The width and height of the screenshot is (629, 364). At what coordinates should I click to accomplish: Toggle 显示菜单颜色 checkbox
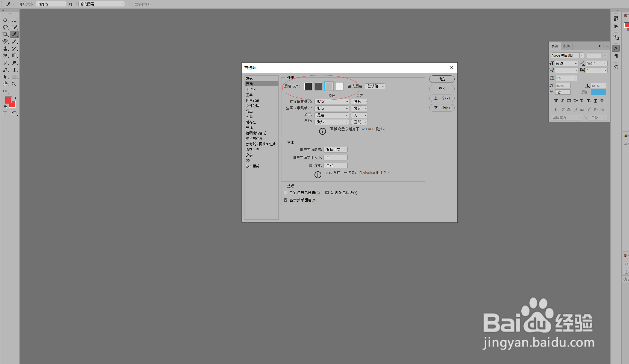click(286, 200)
